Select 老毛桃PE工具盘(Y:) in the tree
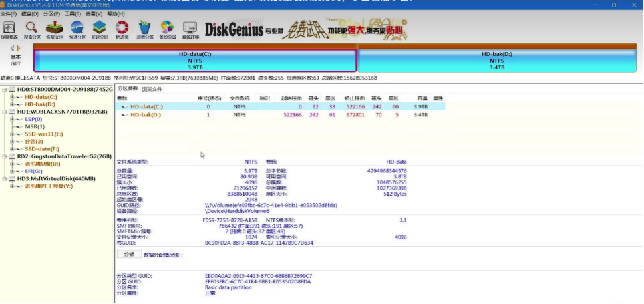Viewport: 644px width, 304px height. pyautogui.click(x=49, y=186)
